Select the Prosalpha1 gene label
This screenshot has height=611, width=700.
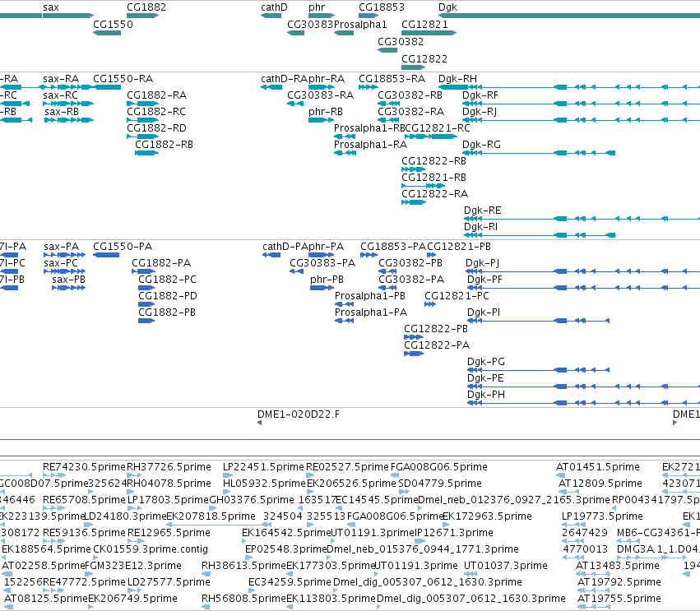[360, 24]
